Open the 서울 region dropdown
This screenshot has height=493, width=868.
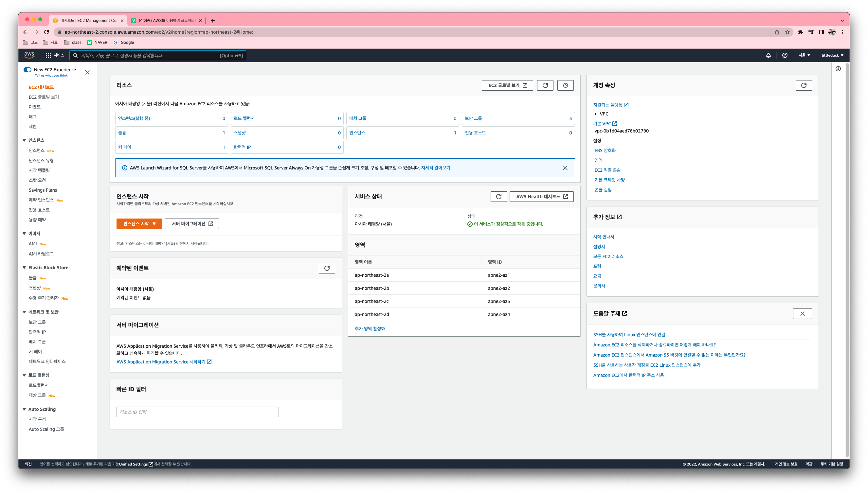click(x=804, y=55)
